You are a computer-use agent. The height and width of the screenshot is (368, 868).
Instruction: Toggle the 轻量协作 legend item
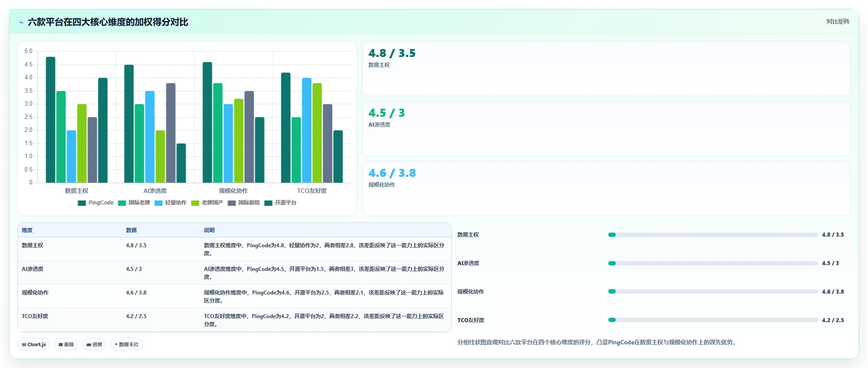click(x=170, y=203)
